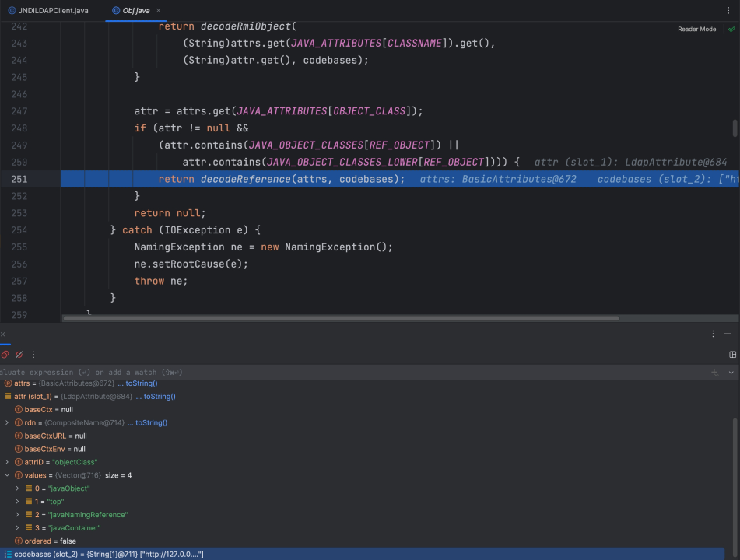Screen dimensions: 740x560
Task: Click decodeRmiObject on line 242
Action: pyautogui.click(x=245, y=26)
